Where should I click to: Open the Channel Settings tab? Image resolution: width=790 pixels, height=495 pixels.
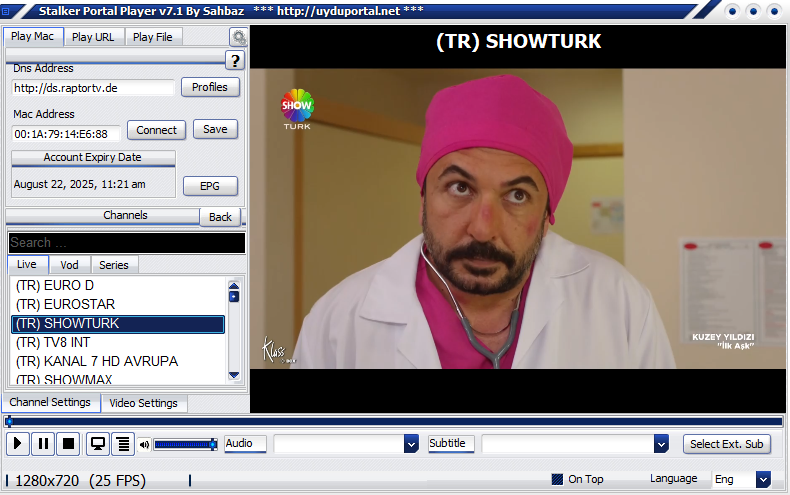click(x=50, y=402)
